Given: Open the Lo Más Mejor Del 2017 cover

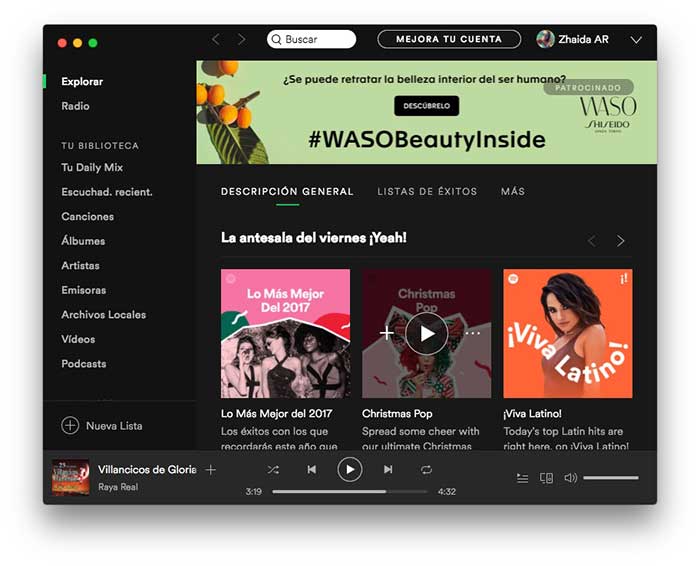Looking at the screenshot, I should pyautogui.click(x=285, y=333).
